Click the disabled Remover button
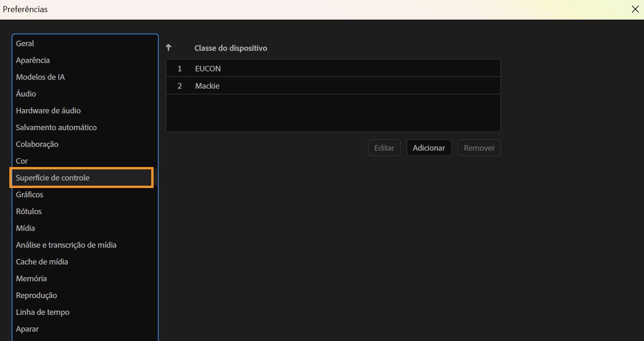Viewport: 644px width, 341px height. 479,147
